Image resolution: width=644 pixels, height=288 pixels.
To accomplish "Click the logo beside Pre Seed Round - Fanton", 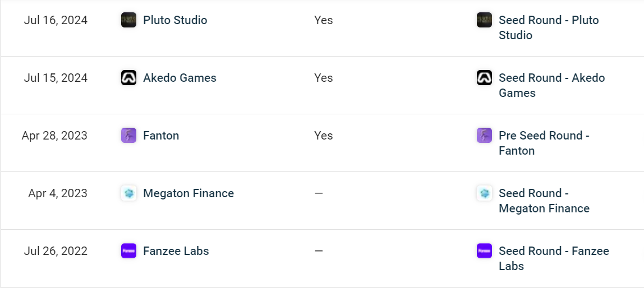I will pos(484,136).
